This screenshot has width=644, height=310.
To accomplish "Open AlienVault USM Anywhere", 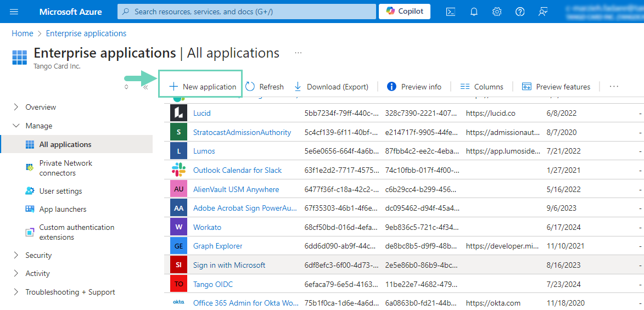I will point(236,189).
